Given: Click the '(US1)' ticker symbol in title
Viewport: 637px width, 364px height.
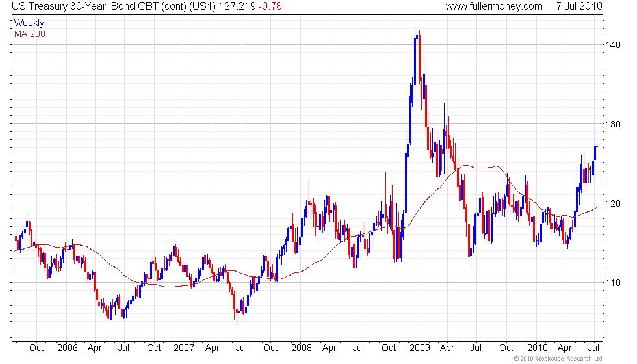Looking at the screenshot, I should pos(202,6).
